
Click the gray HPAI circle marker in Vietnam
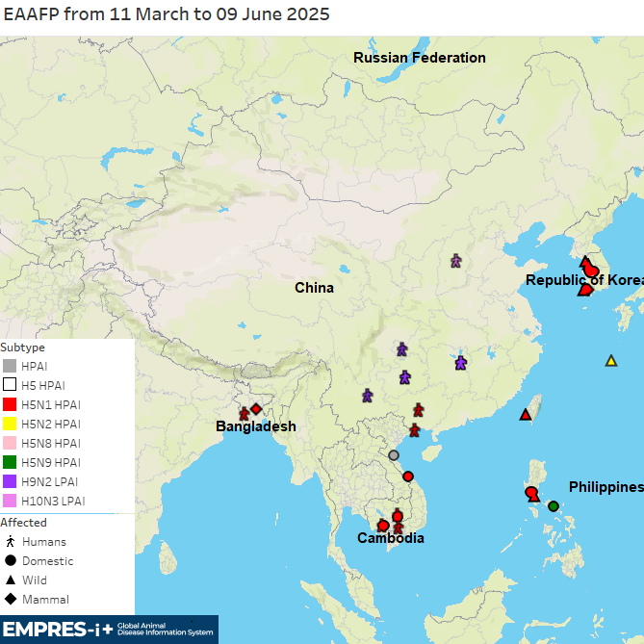[x=394, y=455]
